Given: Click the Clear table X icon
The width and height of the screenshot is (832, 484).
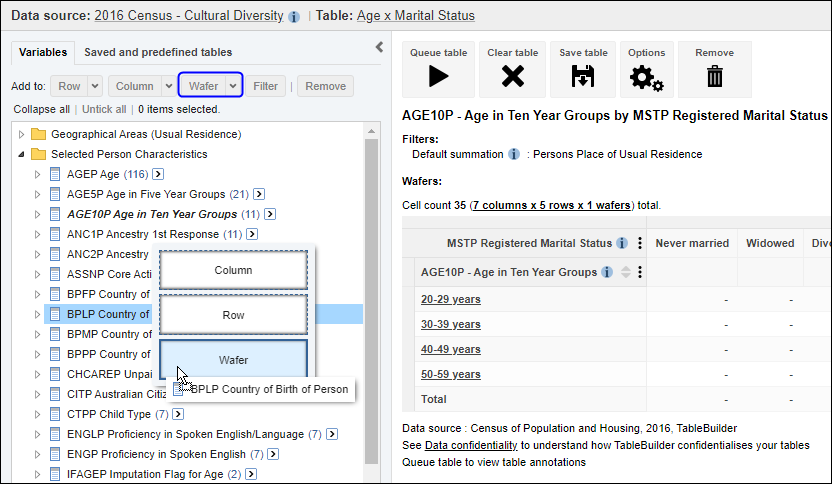Looking at the screenshot, I should [x=512, y=76].
